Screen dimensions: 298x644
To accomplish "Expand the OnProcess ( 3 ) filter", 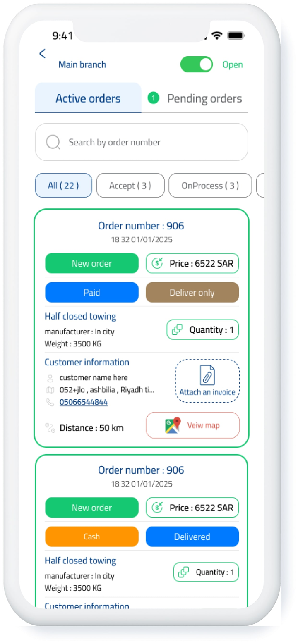I will tap(210, 185).
